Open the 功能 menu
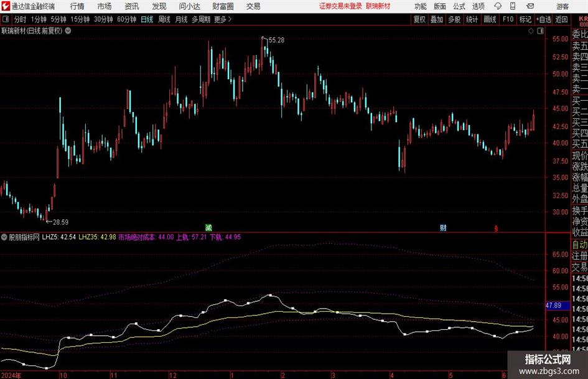Image resolution: width=588 pixels, height=379 pixels. click(421, 6)
